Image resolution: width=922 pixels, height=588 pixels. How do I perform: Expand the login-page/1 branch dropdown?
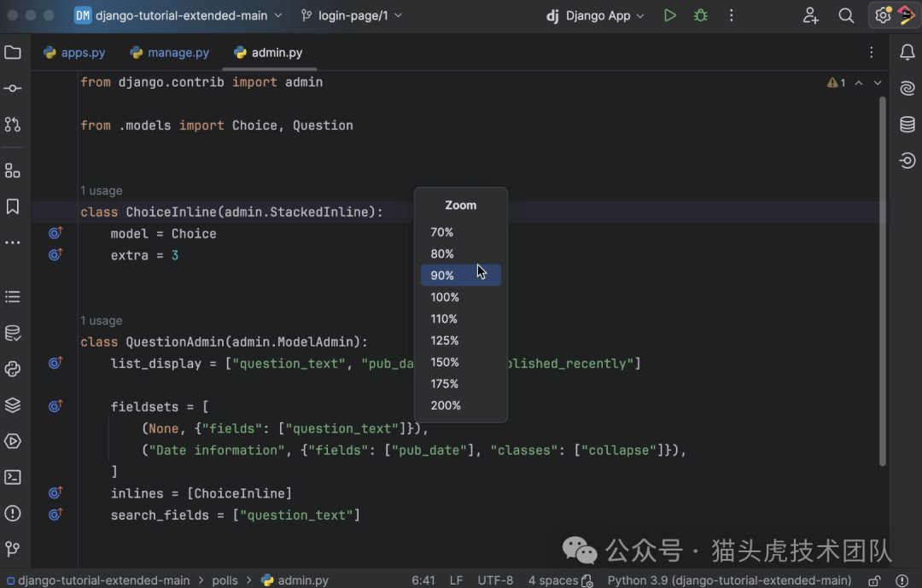pyautogui.click(x=351, y=15)
